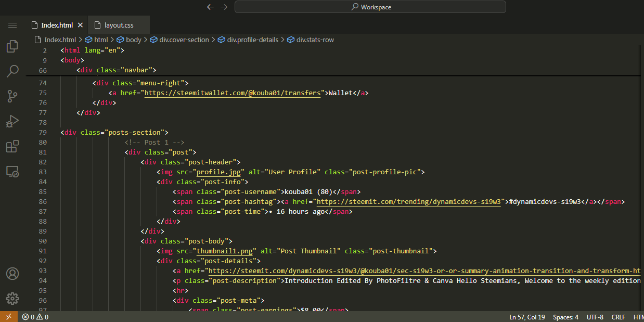Go back with the navigation arrow

(x=210, y=7)
